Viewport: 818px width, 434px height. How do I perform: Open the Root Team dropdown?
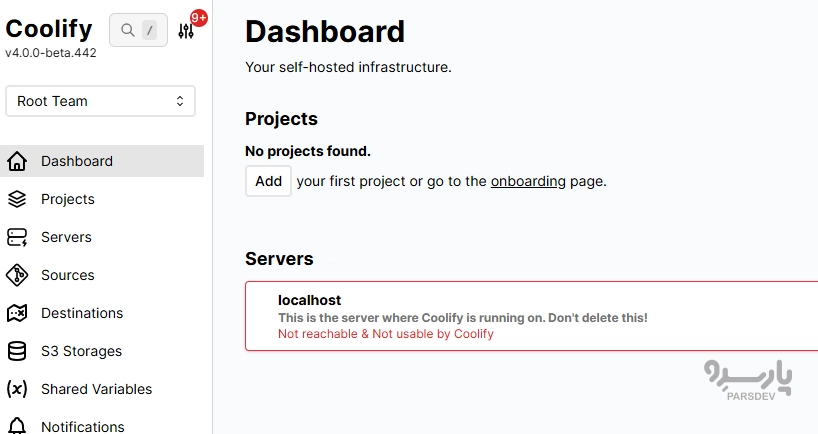point(100,101)
